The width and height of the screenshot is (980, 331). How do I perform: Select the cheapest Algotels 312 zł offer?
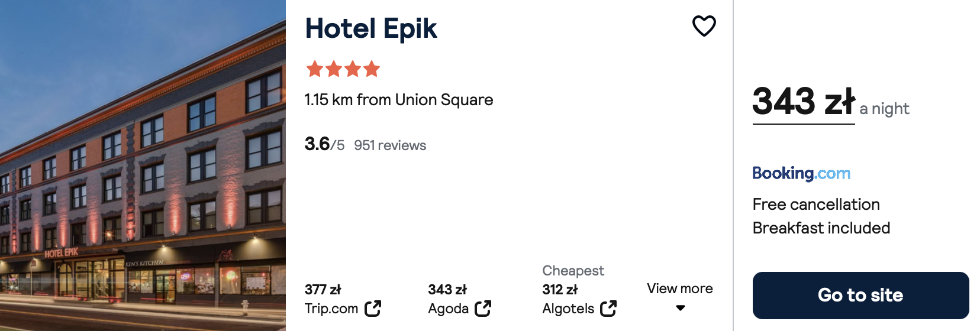(x=580, y=290)
